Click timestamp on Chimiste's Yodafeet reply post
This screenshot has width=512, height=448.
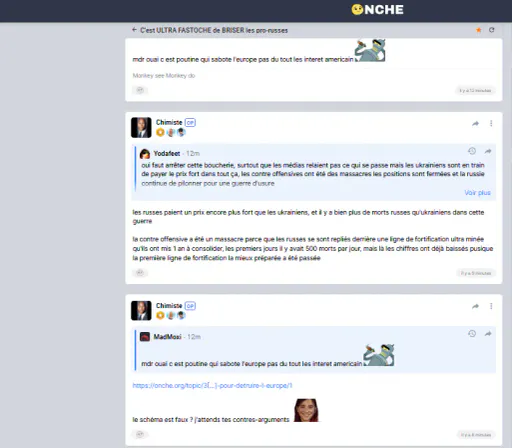click(476, 273)
